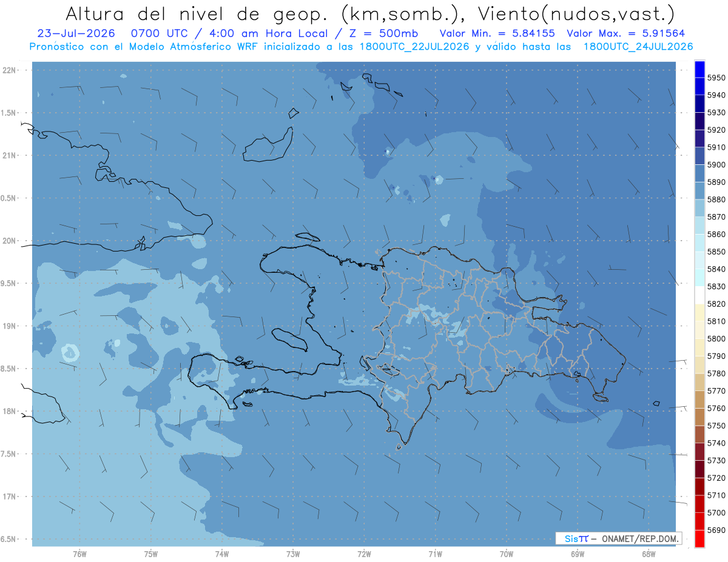Click the '69W' longitude label
This screenshot has height=562, width=728.
577,554
